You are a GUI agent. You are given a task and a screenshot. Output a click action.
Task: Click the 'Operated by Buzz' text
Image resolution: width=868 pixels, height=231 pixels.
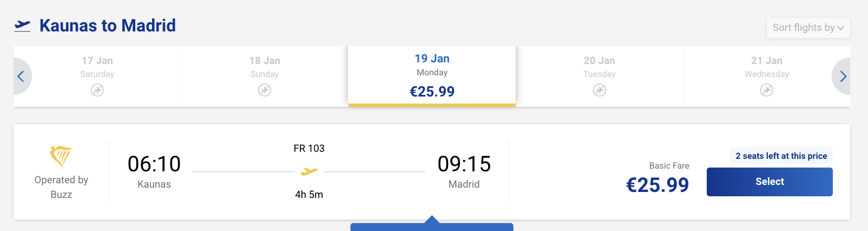tap(61, 187)
